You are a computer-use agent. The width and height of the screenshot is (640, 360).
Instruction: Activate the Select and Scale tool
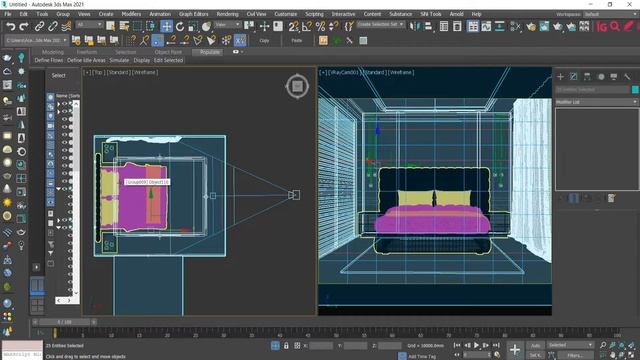[x=193, y=27]
